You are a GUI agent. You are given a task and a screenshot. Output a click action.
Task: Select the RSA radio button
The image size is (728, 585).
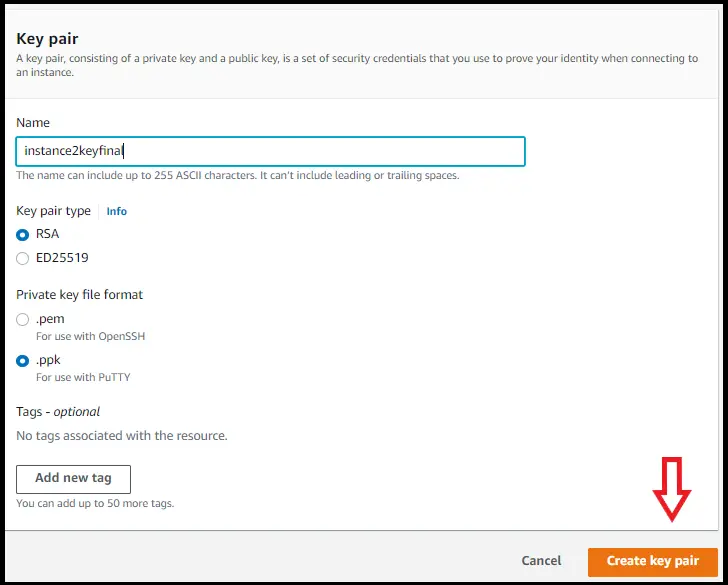point(22,235)
